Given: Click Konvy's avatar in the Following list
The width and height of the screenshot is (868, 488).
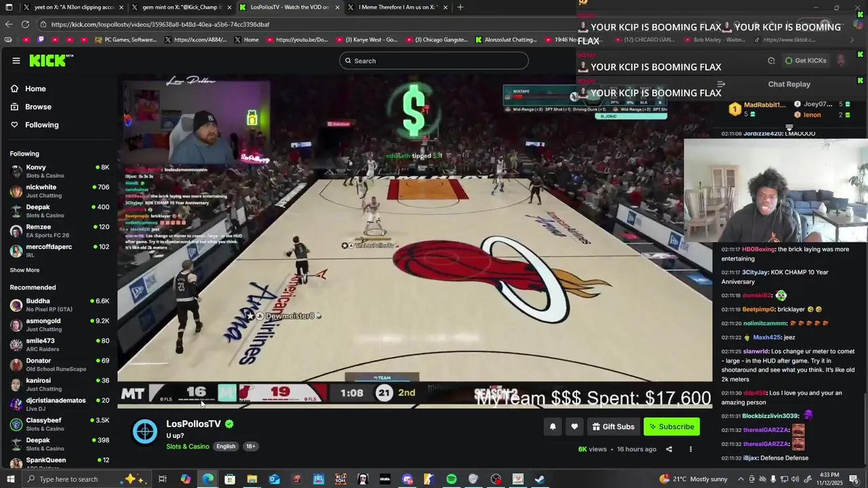Looking at the screenshot, I should pos(16,171).
